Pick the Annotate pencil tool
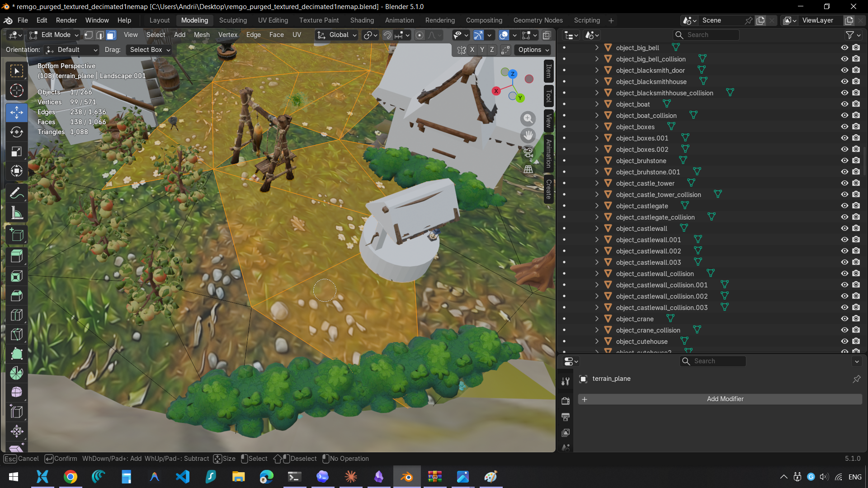 17,193
